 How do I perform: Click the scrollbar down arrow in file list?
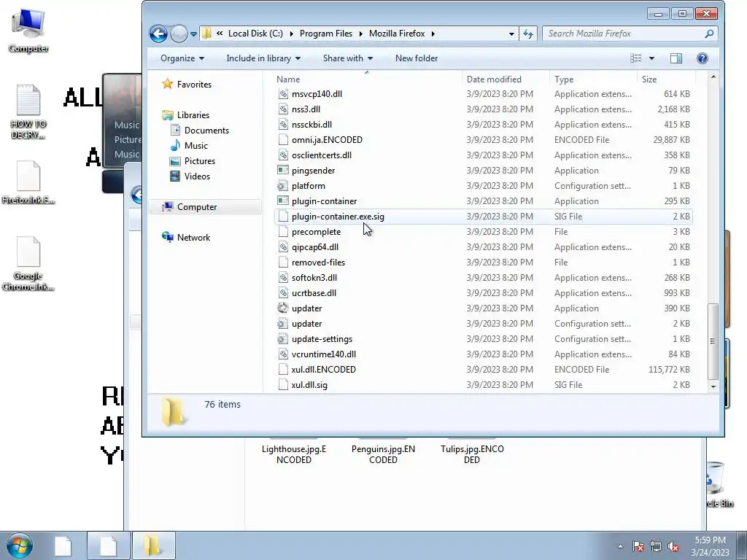pos(713,386)
